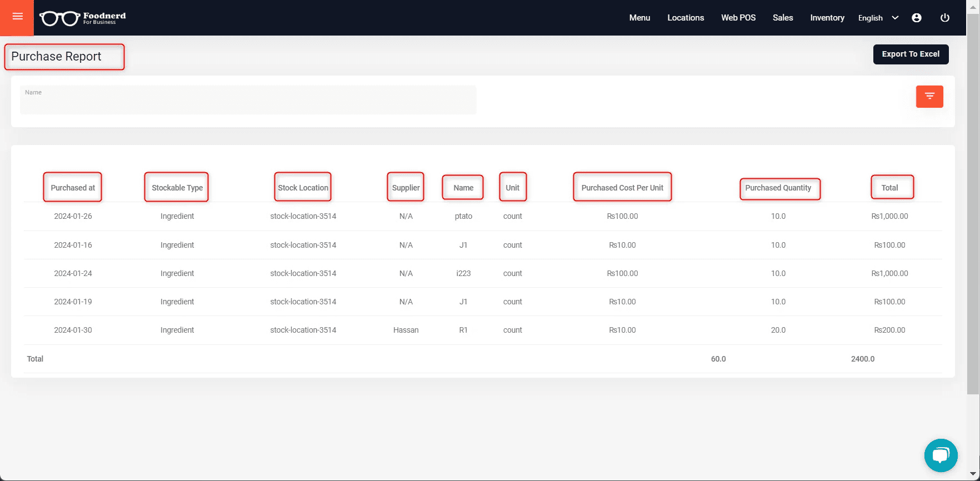Apply filter using orange filter button
This screenshot has width=980, height=481.
click(x=929, y=97)
